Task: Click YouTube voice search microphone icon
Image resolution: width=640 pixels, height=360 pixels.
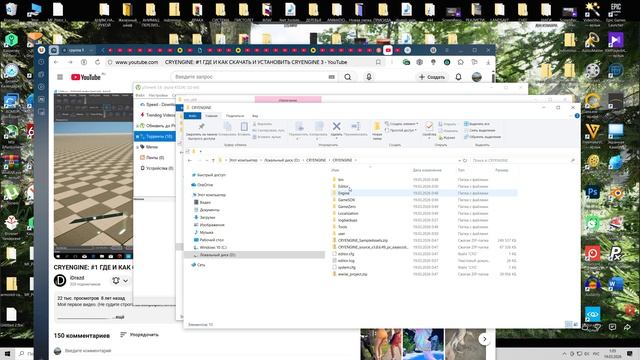Action: point(369,77)
